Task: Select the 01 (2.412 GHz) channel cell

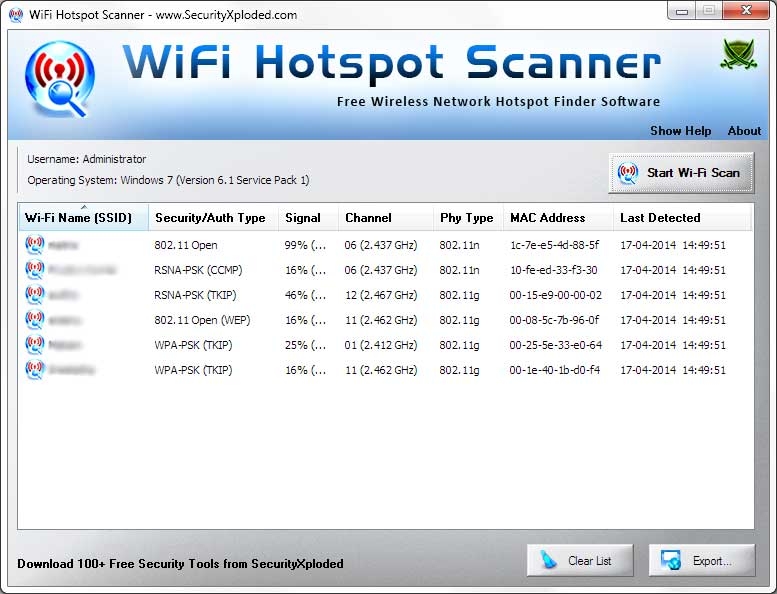Action: tap(381, 345)
